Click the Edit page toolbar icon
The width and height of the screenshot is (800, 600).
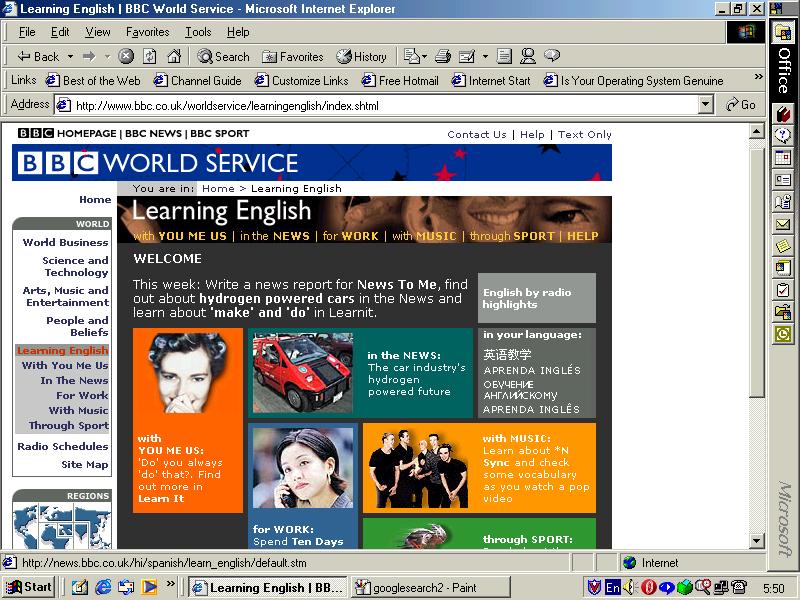467,56
